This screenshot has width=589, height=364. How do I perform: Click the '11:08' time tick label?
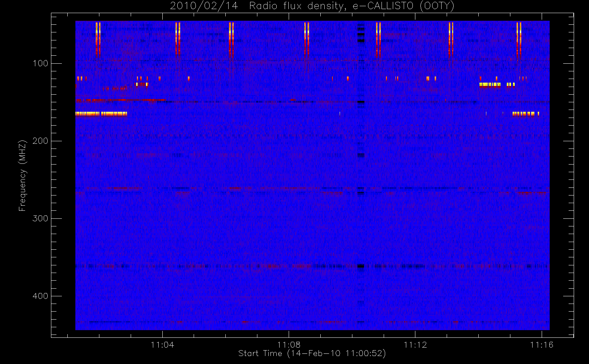[289, 345]
